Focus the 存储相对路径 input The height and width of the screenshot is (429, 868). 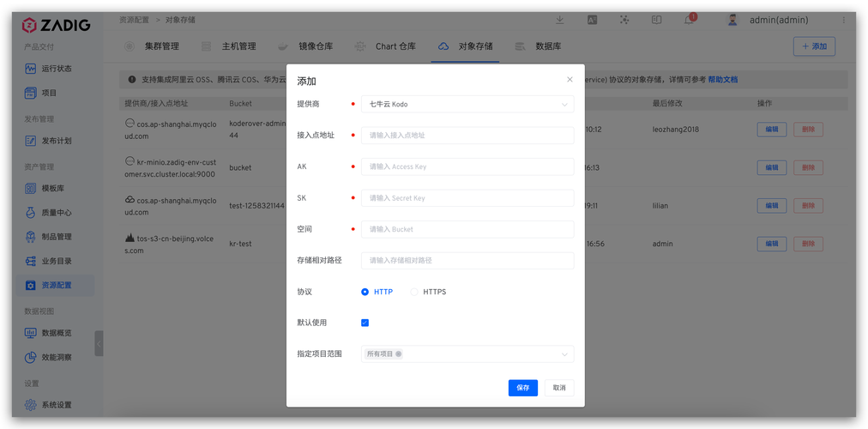pos(467,261)
